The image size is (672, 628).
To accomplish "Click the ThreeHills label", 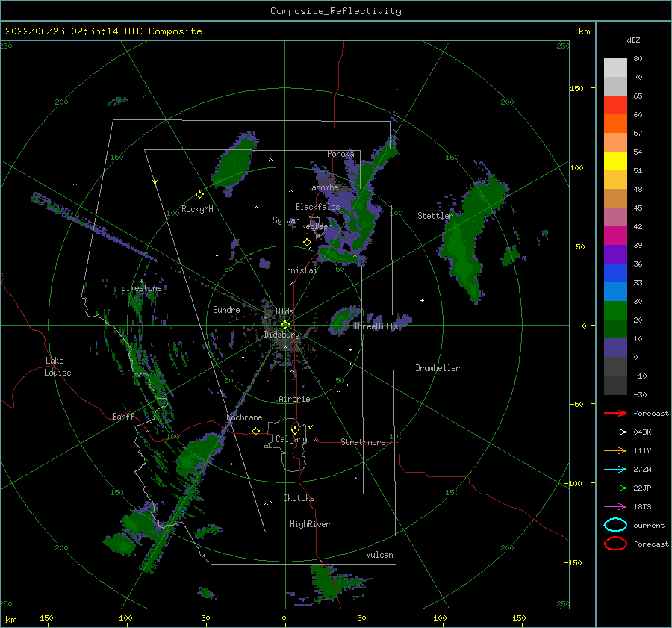I will (x=376, y=326).
